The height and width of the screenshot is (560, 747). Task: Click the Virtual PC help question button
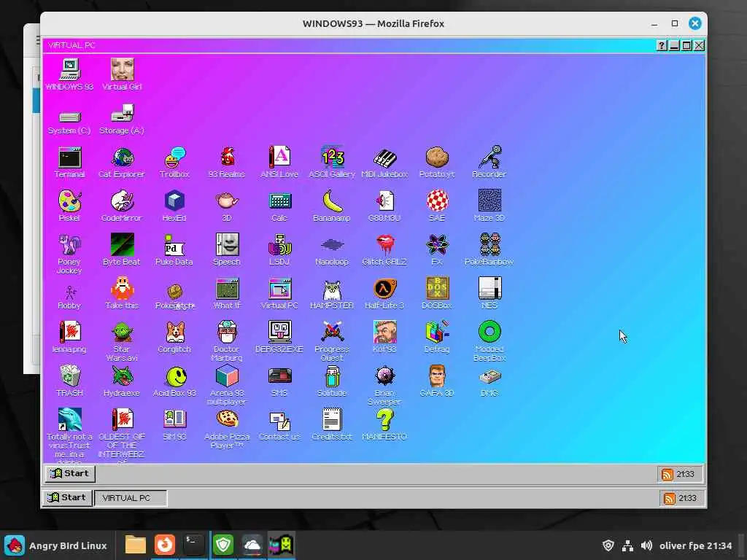(661, 46)
